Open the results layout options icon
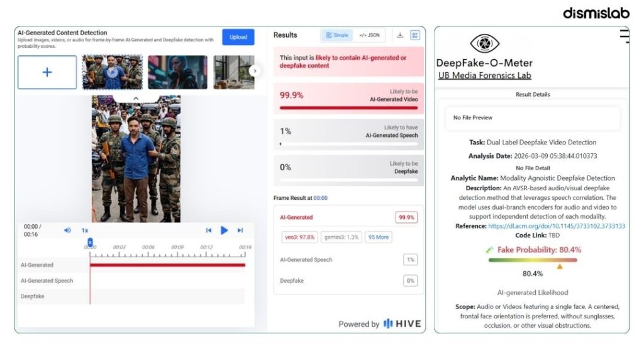Viewport: 644px width, 353px height. click(415, 35)
